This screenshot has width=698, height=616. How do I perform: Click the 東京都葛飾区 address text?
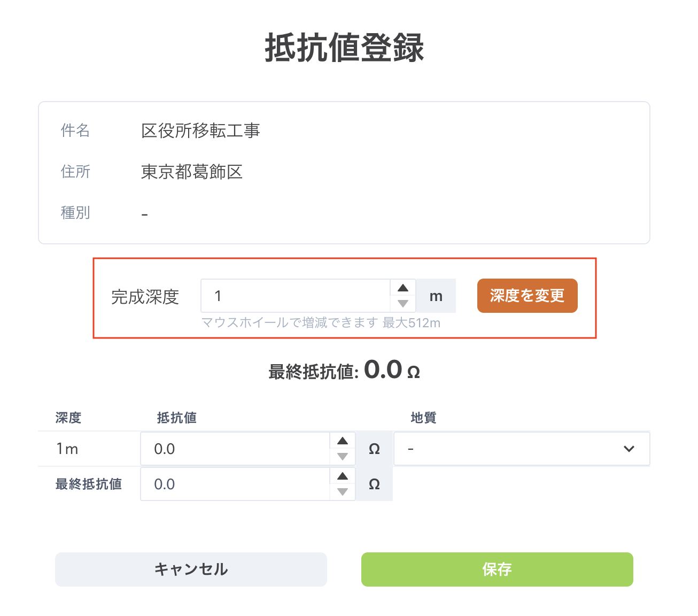pyautogui.click(x=192, y=172)
